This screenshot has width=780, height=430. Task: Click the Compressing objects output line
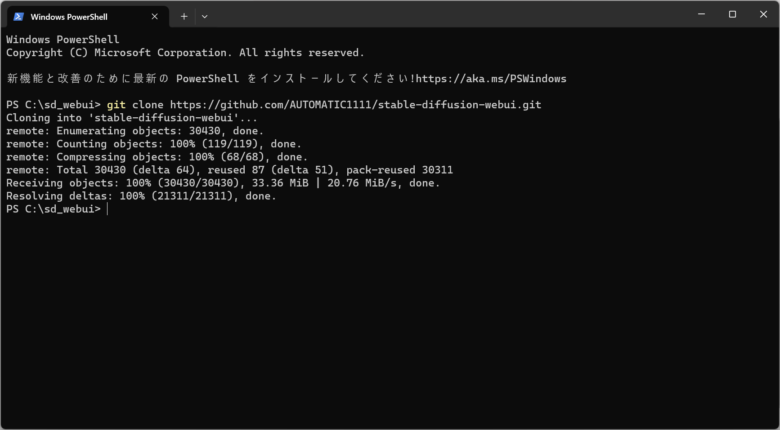tap(157, 157)
